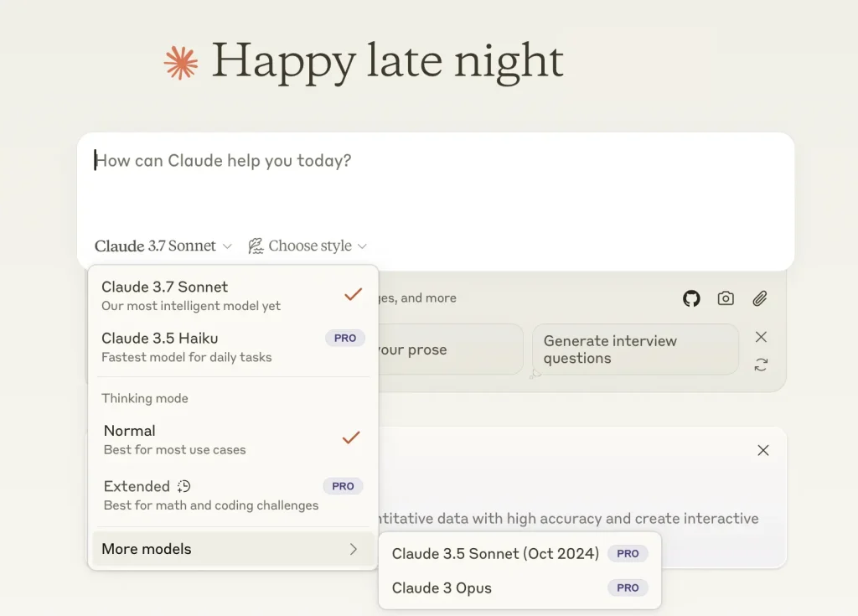The width and height of the screenshot is (858, 616).
Task: Click the orange Claude starburst logo
Action: pos(181,63)
